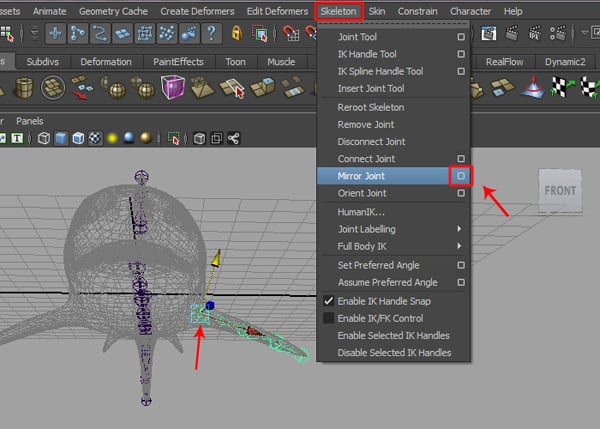Click the checkered texture sphere viewport icon
Screen dimensions: 600x429
[x=95, y=139]
